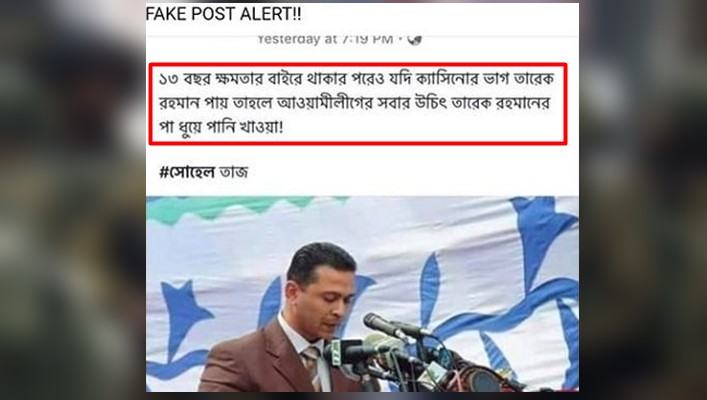
Task: Open the #সোহেল hashtag link
Action: tap(187, 172)
